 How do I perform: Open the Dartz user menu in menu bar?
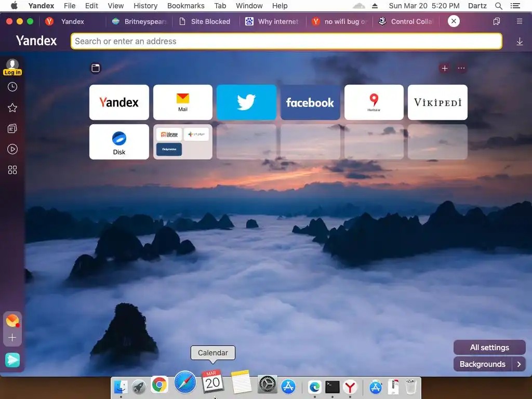tap(477, 6)
